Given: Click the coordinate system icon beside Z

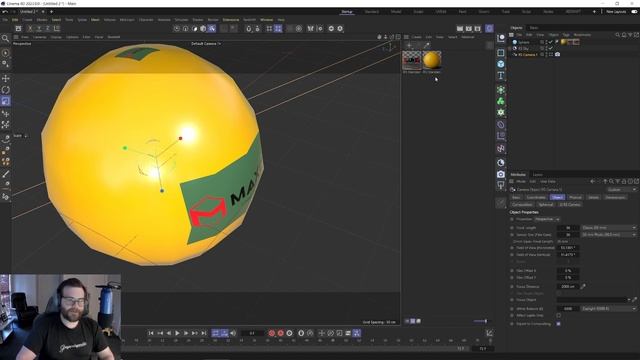Looking at the screenshot, I should [x=57, y=28].
